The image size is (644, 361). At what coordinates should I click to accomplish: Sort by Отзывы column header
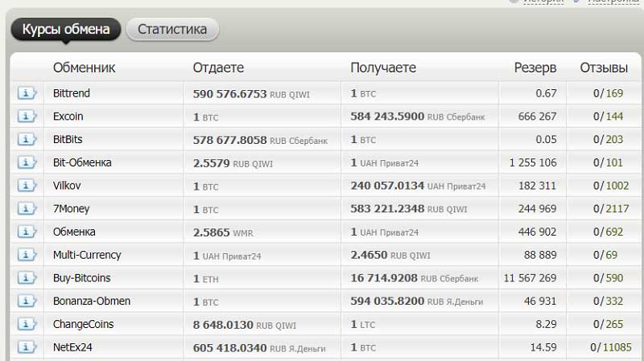[x=604, y=68]
